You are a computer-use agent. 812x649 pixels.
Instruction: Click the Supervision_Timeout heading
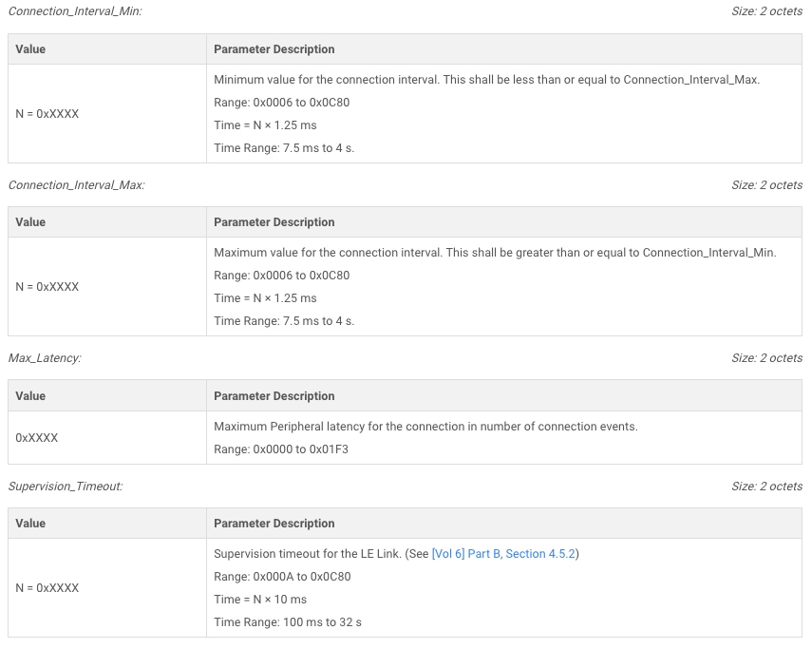(66, 487)
